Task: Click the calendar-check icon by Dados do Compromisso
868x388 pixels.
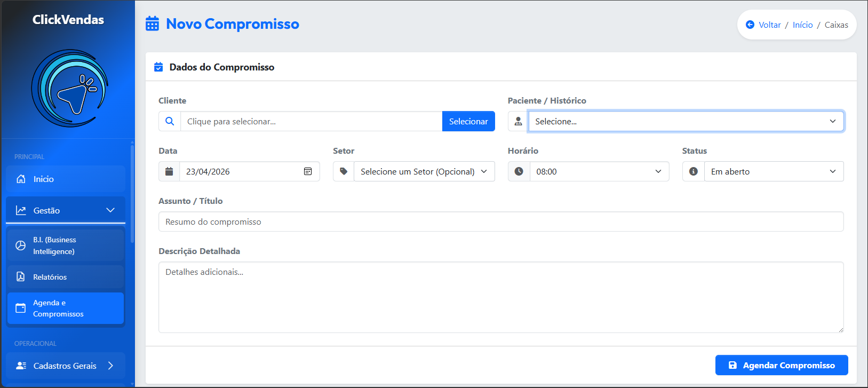Action: point(158,67)
